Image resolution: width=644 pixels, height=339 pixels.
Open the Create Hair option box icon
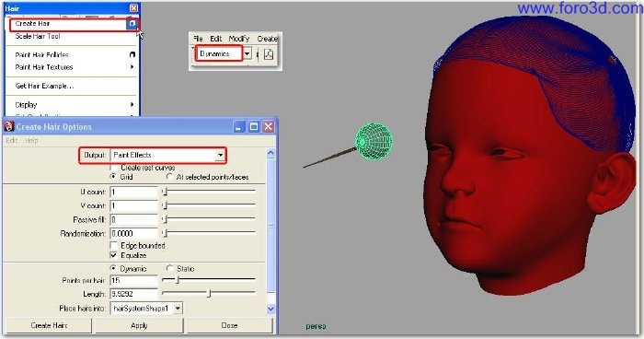coord(132,24)
